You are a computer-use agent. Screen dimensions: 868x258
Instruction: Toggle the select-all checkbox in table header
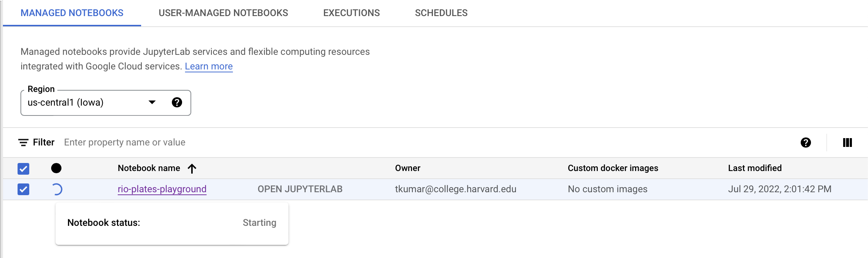click(23, 168)
